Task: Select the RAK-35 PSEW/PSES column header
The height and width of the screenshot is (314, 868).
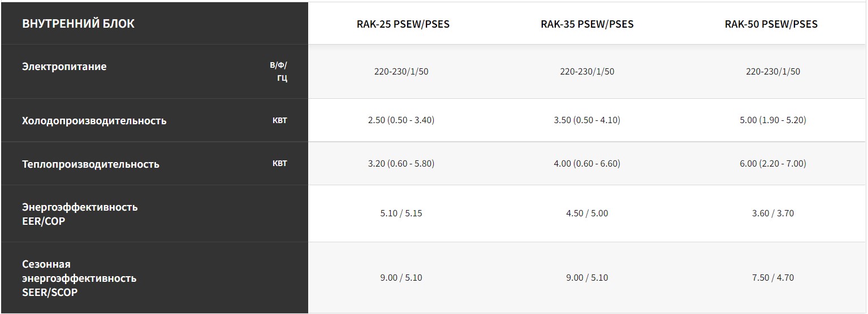Action: [x=587, y=24]
